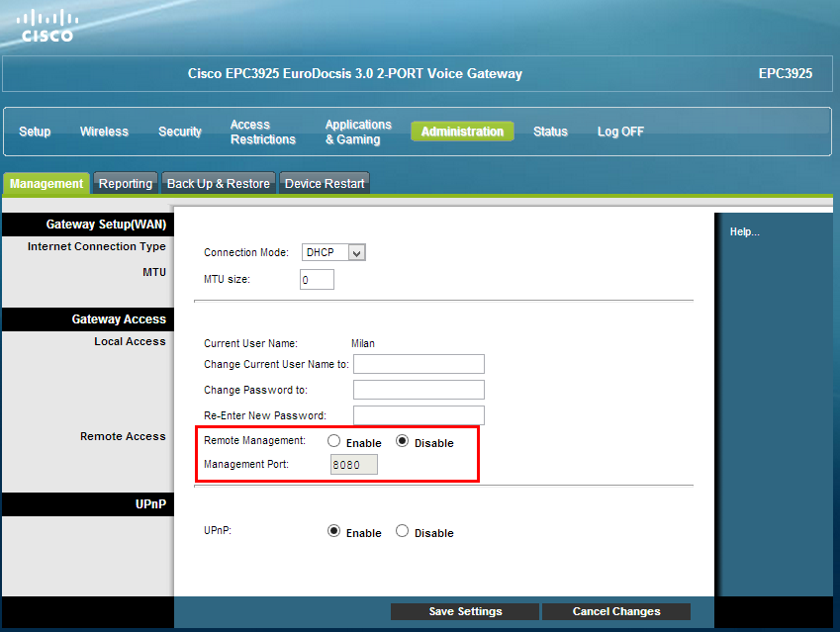Click the Remote Access label
840x632 pixels.
click(x=124, y=436)
